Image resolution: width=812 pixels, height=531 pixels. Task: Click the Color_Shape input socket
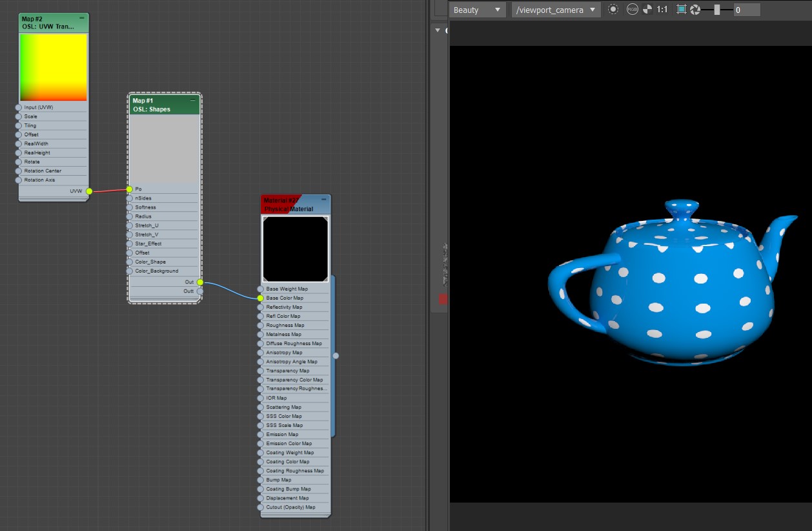pos(130,262)
